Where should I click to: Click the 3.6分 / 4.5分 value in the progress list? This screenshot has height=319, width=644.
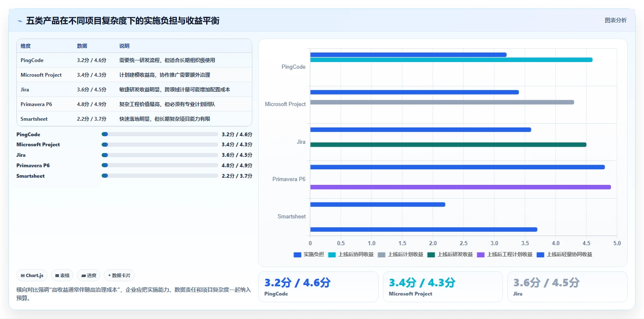click(x=237, y=155)
